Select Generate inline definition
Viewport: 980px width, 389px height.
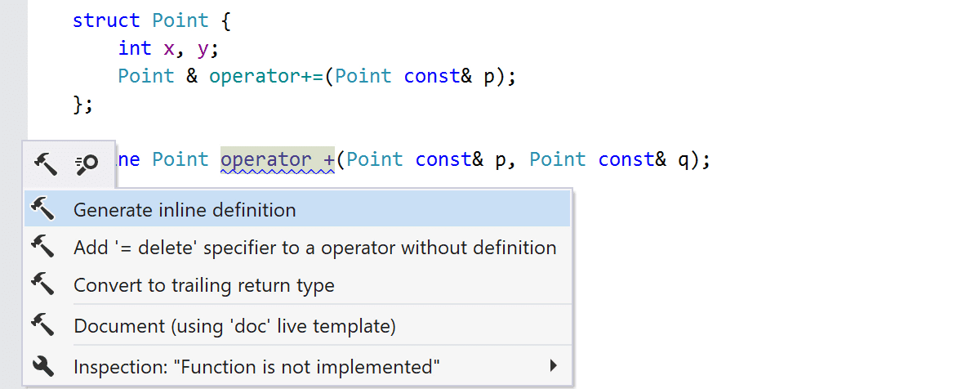point(297,210)
